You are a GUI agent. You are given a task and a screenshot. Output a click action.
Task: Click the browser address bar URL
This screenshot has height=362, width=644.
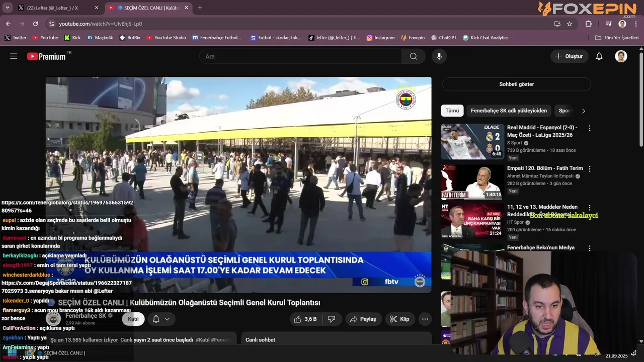[x=100, y=24]
